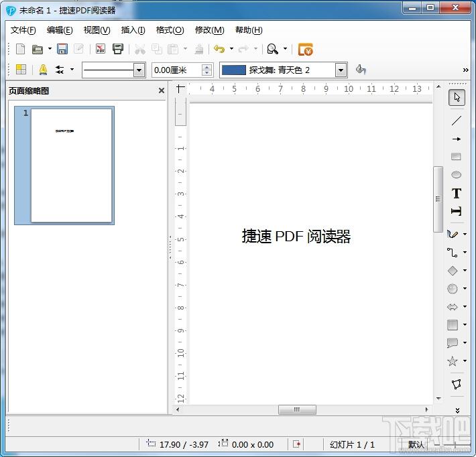Image resolution: width=476 pixels, height=457 pixels.
Task: Click the 幻灯片 1 / 1 status text
Action: (x=352, y=444)
